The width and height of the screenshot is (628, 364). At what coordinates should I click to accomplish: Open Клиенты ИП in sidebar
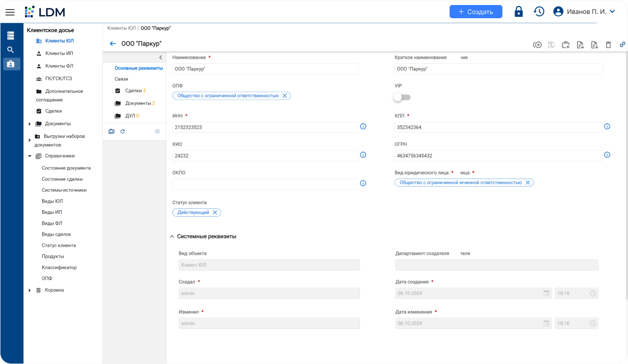[x=59, y=53]
